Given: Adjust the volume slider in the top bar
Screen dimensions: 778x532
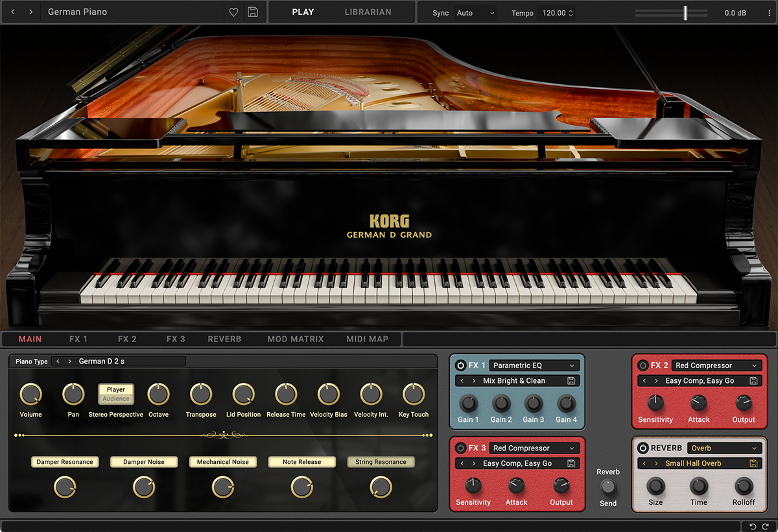Looking at the screenshot, I should 684,12.
